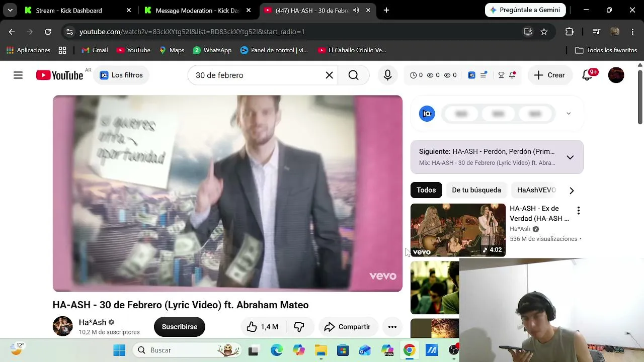This screenshot has height=362, width=644.
Task: Open Windows Start menu
Action: click(x=119, y=350)
